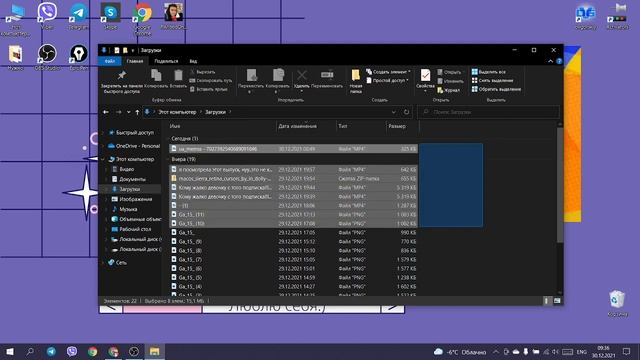Open Viber desktop shortcut
The image size is (640, 360).
click(47, 16)
